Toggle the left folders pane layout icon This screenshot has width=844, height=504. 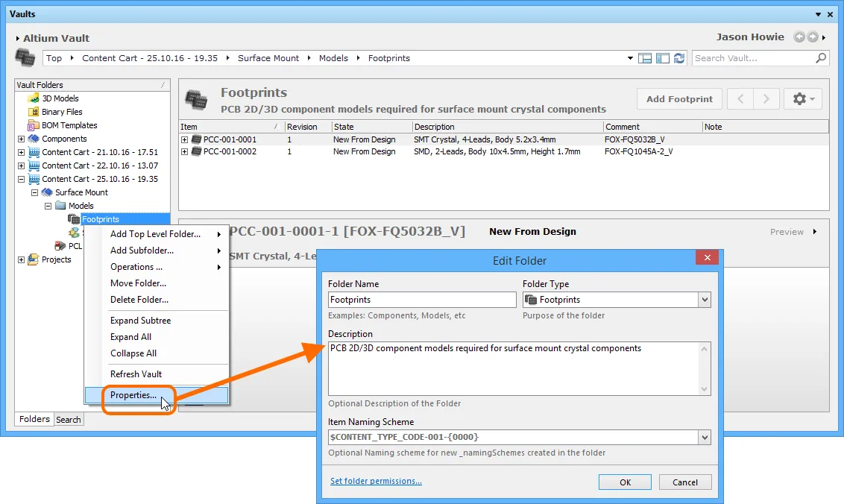point(663,58)
